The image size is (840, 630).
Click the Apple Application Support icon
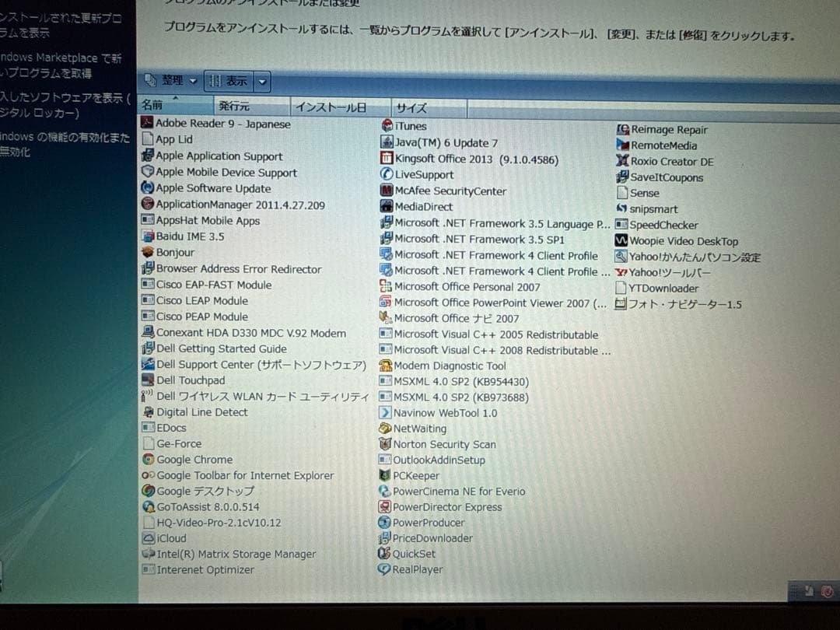coord(147,156)
